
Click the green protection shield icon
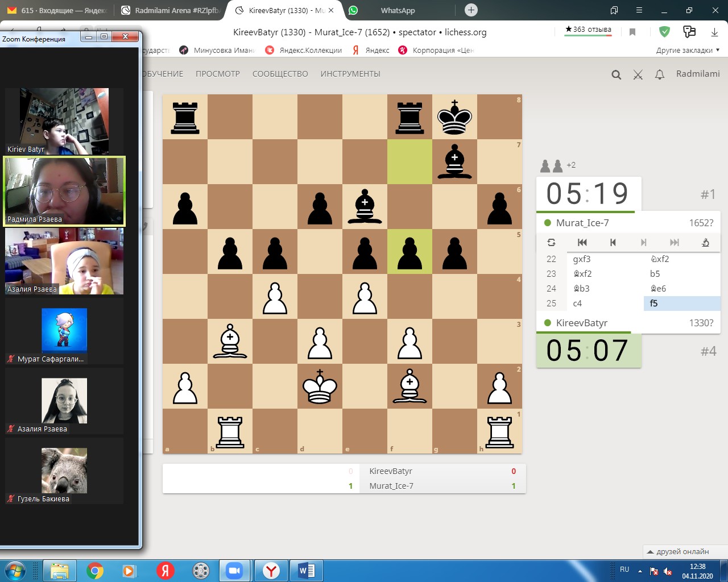(x=664, y=32)
